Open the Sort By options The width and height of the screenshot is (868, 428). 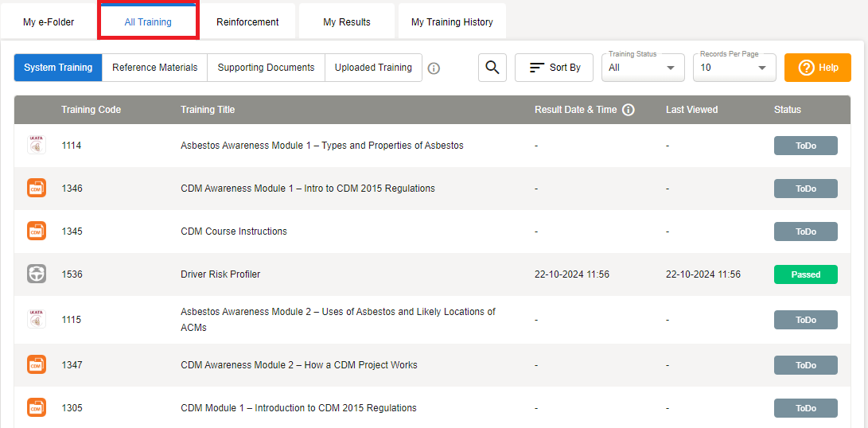click(x=554, y=68)
